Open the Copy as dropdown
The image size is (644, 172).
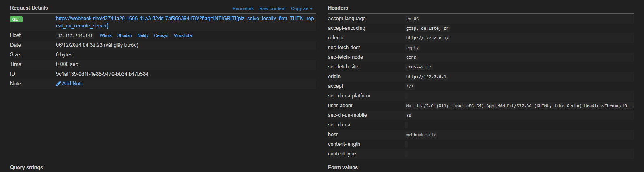pyautogui.click(x=301, y=8)
